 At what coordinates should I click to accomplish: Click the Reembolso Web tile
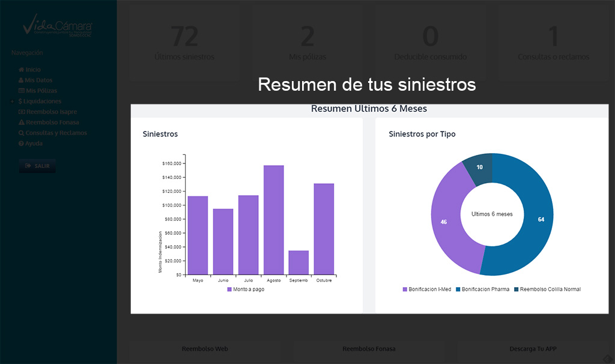(x=205, y=349)
